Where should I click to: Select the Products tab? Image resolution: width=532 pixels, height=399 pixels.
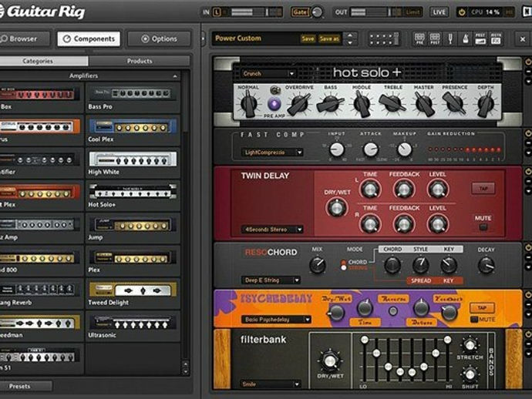[140, 61]
